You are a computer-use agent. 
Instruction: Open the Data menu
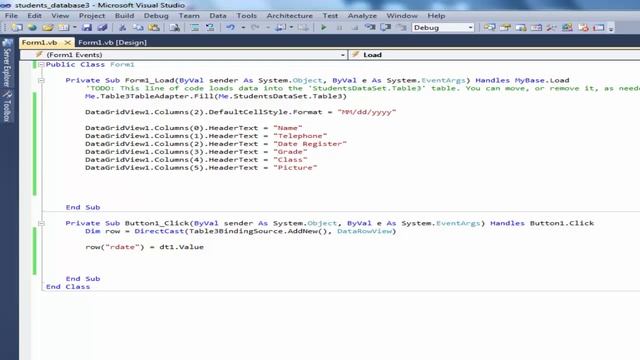pyautogui.click(x=218, y=16)
